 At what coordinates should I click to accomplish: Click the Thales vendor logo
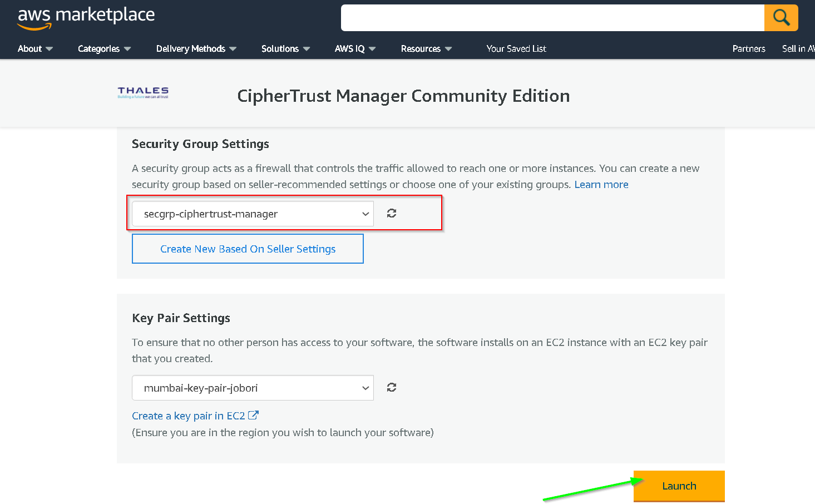pyautogui.click(x=143, y=92)
